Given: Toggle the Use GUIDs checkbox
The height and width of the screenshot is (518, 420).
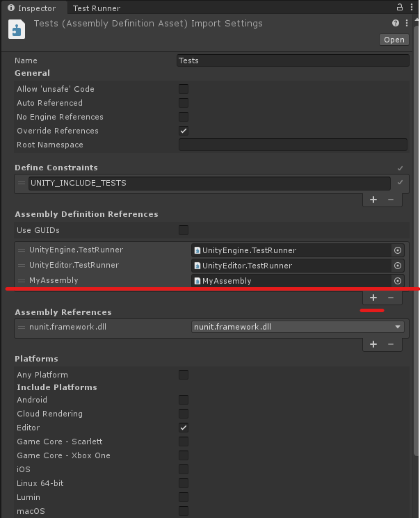Looking at the screenshot, I should click(184, 230).
